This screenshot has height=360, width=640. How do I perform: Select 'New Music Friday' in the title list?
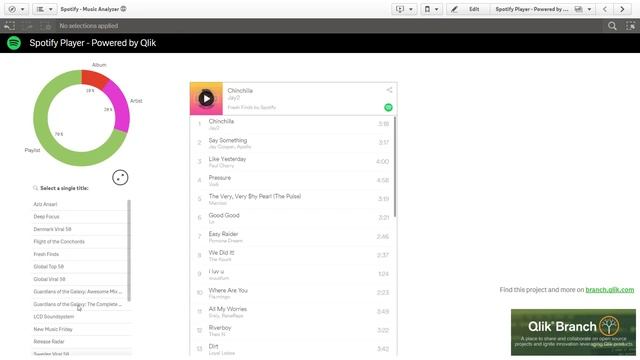click(80, 329)
